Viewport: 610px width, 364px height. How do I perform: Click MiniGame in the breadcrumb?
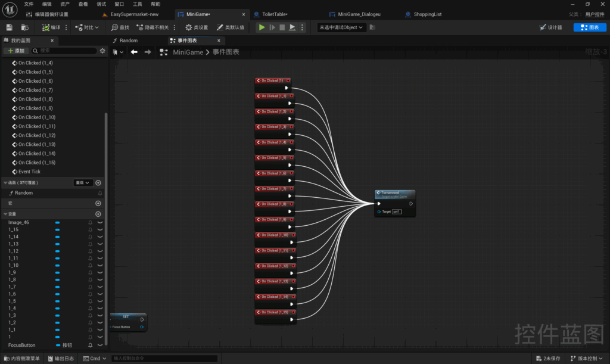click(x=188, y=52)
